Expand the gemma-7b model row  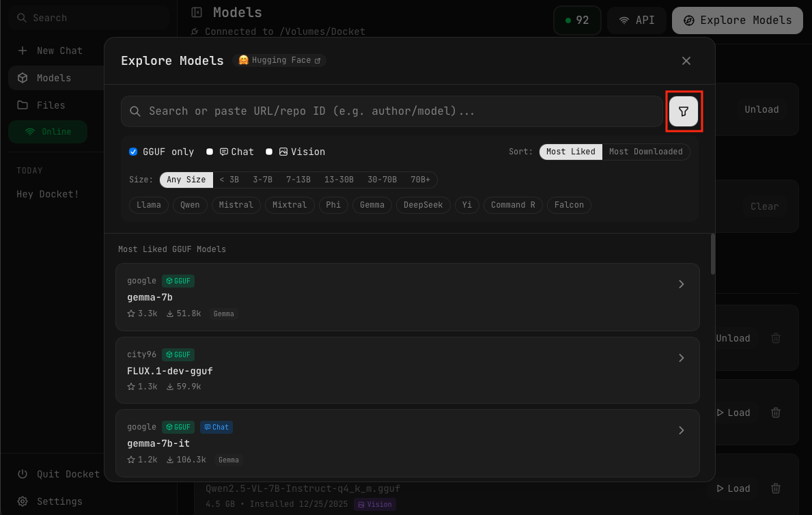(681, 283)
